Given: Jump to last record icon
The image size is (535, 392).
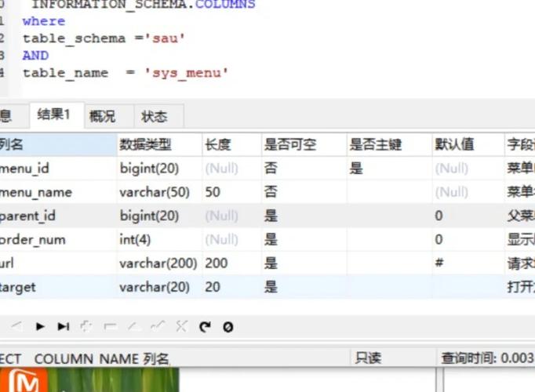Looking at the screenshot, I should pyautogui.click(x=63, y=326).
